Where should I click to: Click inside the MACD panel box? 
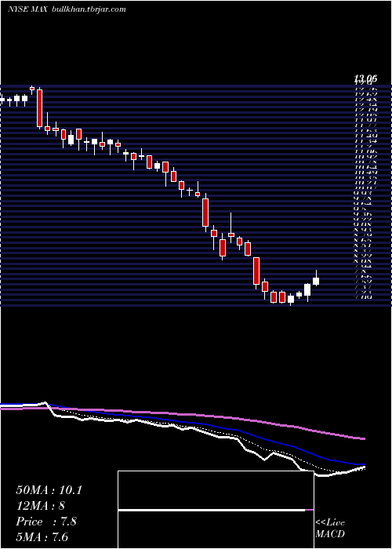pyautogui.click(x=216, y=510)
